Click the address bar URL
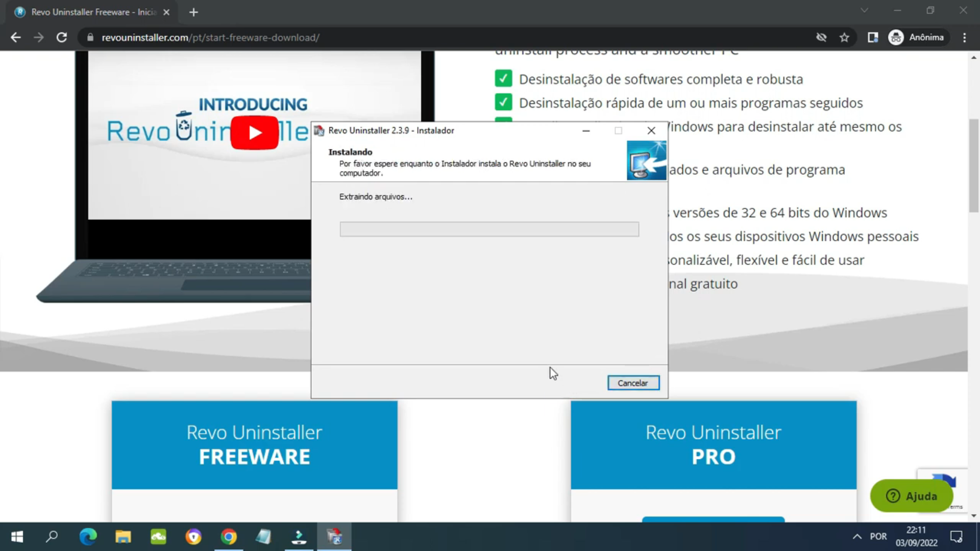The height and width of the screenshot is (551, 980). pyautogui.click(x=210, y=37)
